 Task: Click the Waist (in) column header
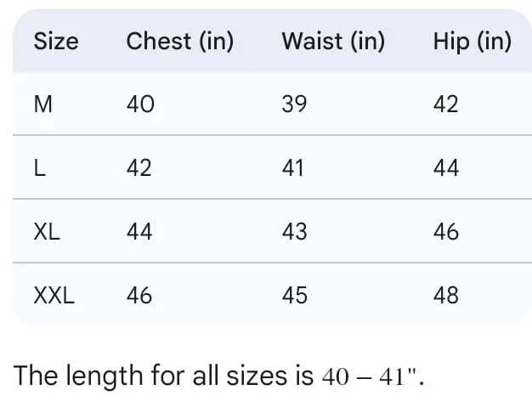click(x=333, y=42)
